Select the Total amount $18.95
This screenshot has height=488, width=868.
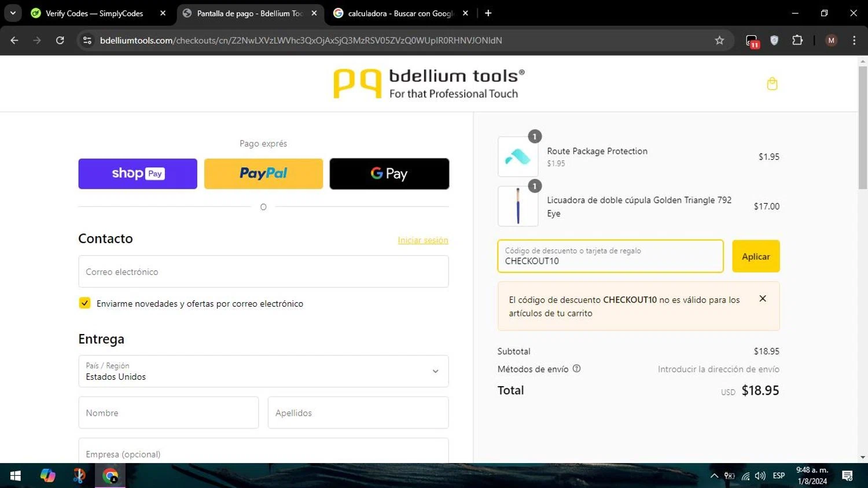tap(760, 391)
